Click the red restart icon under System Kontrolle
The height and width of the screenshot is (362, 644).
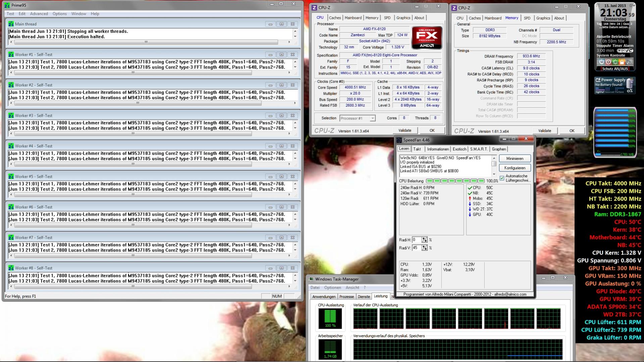608,62
